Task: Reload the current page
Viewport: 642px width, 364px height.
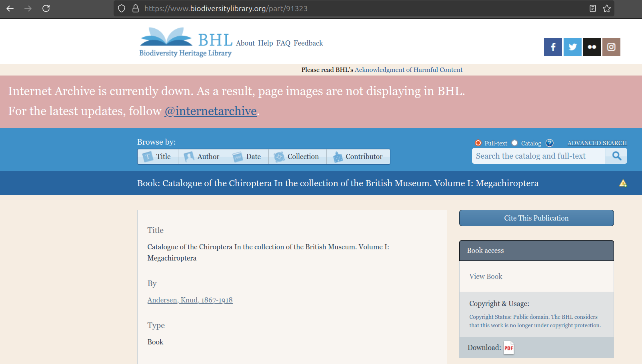Action: click(x=46, y=8)
